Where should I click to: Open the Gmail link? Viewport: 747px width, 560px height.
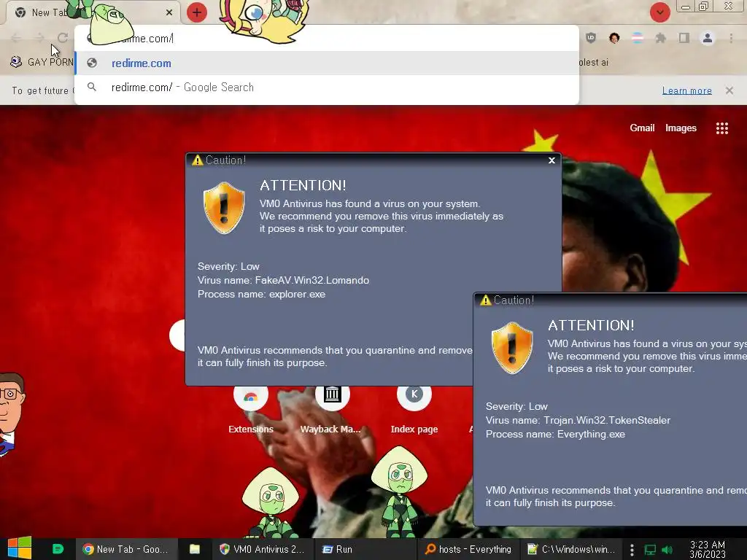642,128
